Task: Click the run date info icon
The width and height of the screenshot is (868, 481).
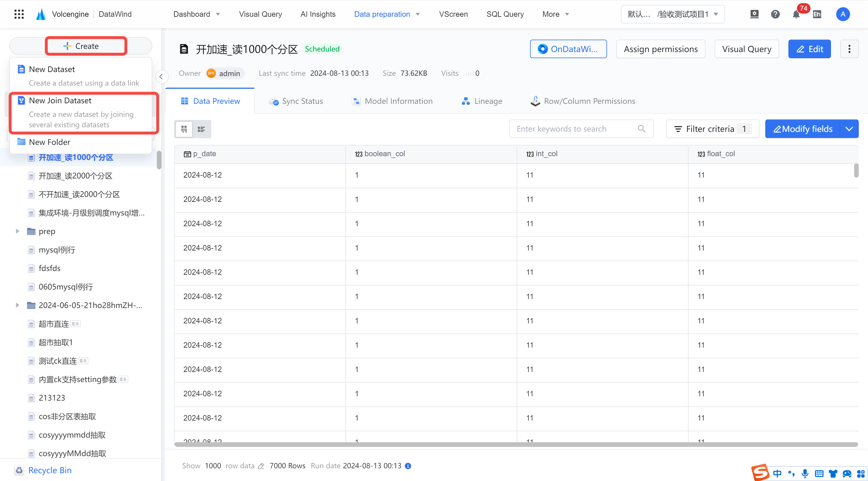Action: 408,466
